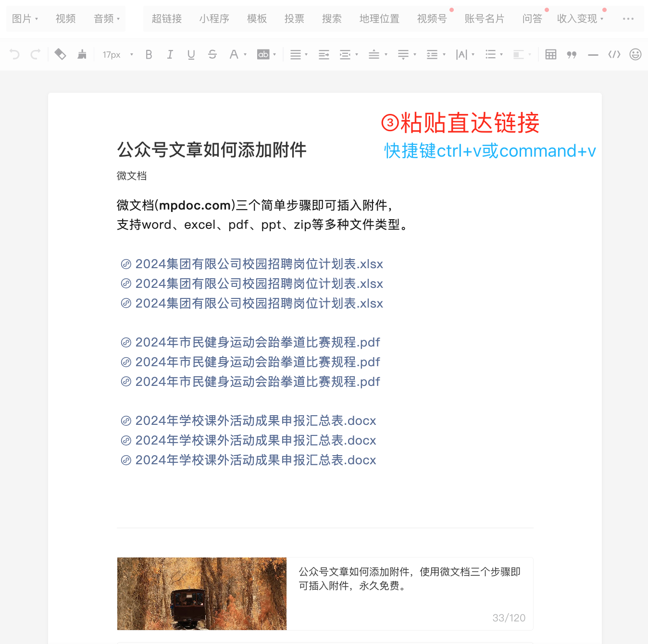Toggle underline formatting
This screenshot has height=644, width=648.
click(191, 54)
